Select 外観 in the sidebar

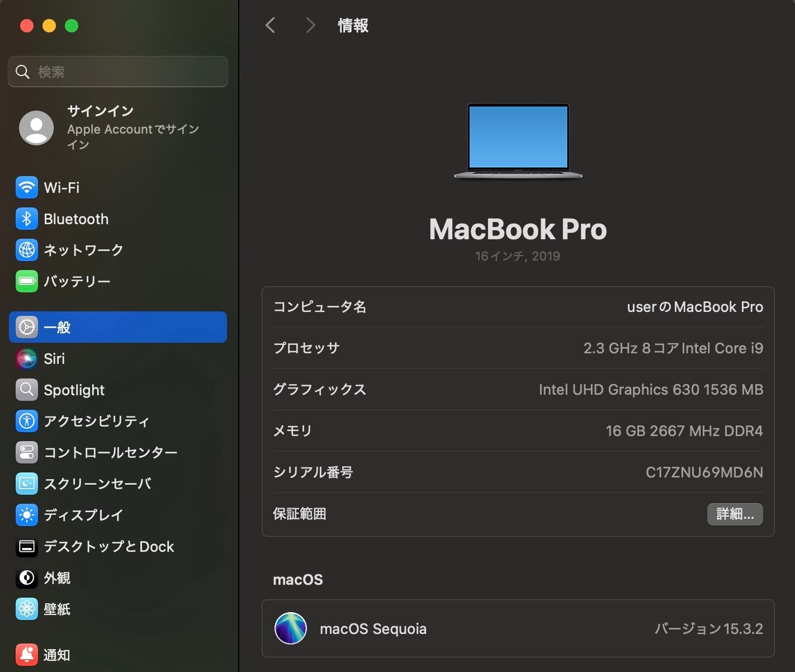(x=118, y=578)
